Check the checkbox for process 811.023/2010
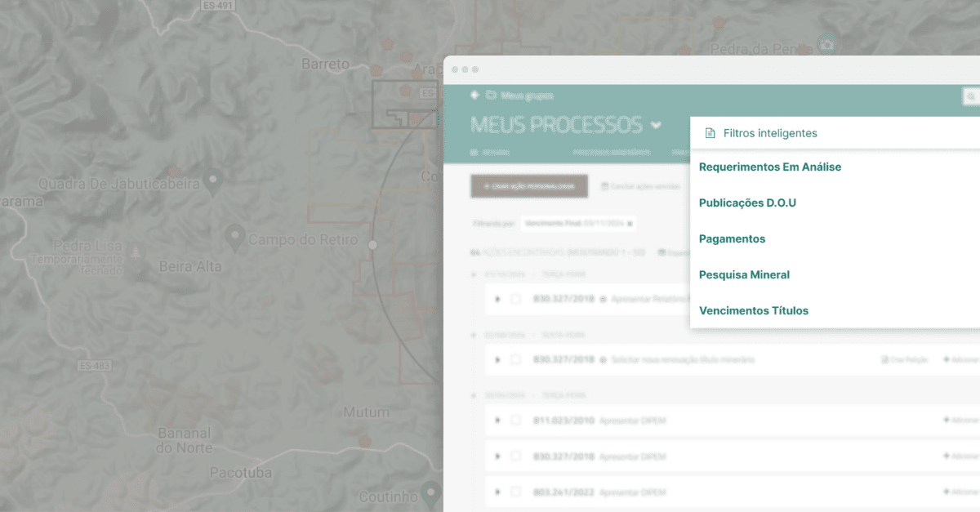The height and width of the screenshot is (512, 980). click(x=515, y=421)
